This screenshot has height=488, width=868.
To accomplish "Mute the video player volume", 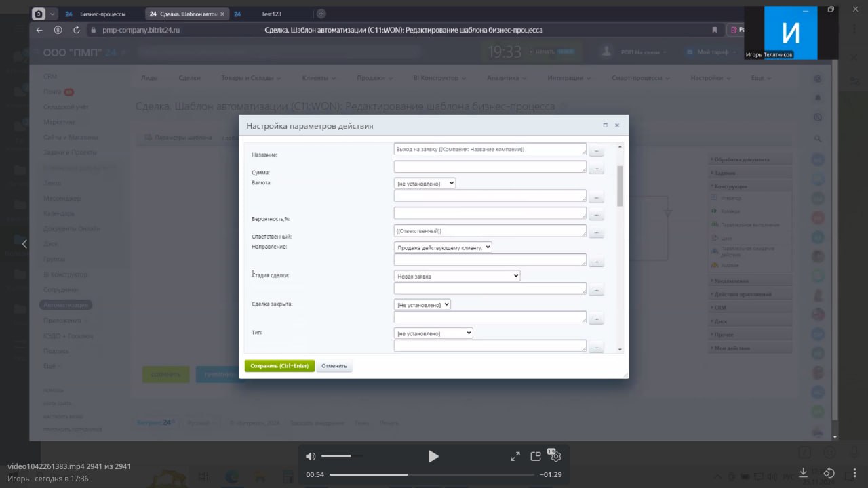I will tap(311, 456).
